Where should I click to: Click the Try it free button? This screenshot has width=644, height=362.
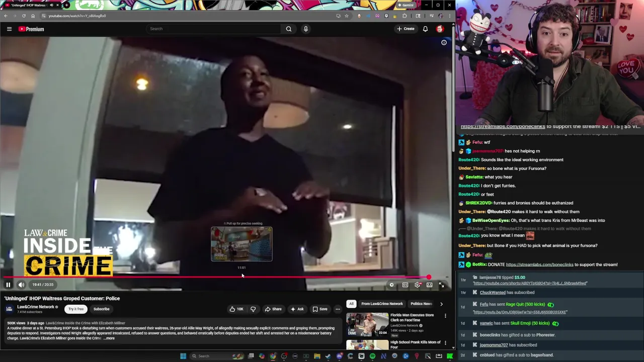tap(76, 309)
